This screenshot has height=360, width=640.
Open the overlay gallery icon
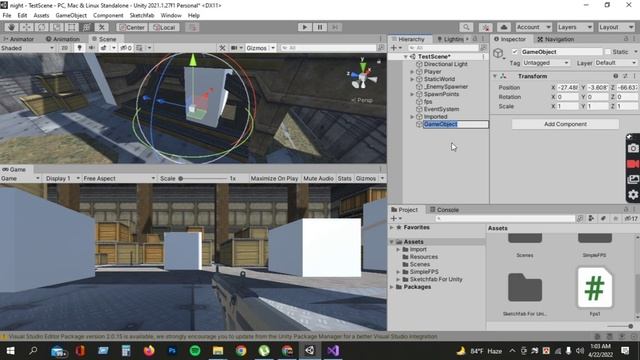point(633,179)
